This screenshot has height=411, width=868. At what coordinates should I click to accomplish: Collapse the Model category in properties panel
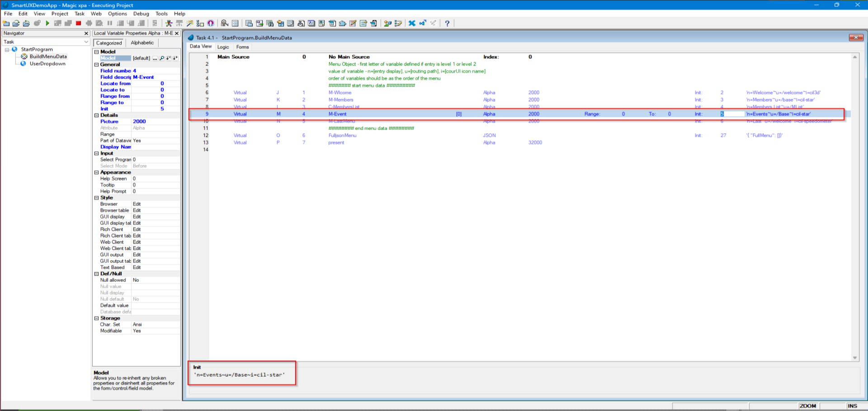pos(96,51)
